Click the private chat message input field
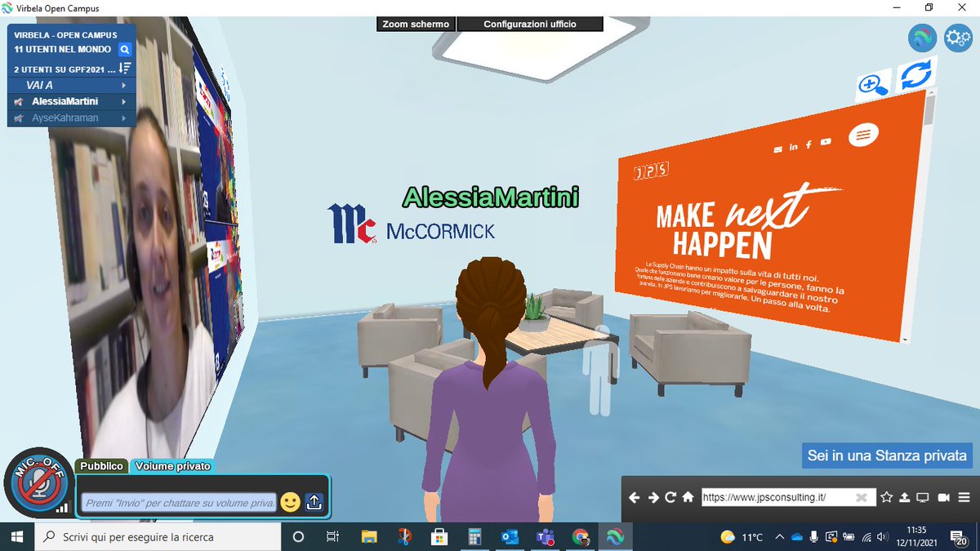Screen dimensions: 980x551 (179, 503)
